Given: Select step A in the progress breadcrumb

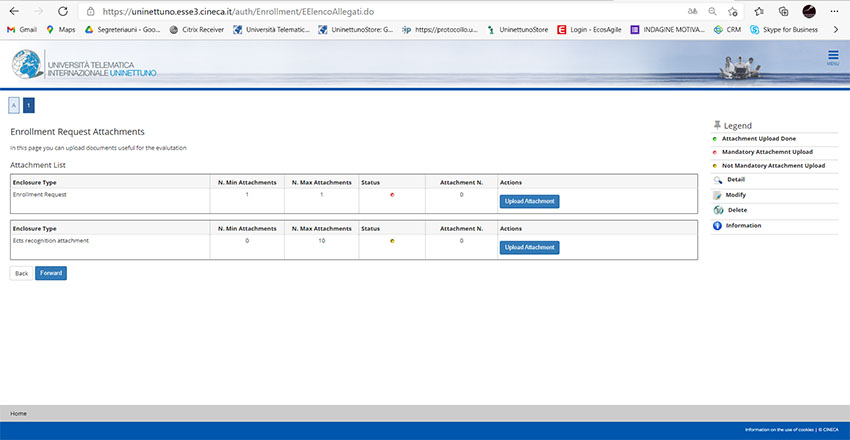Looking at the screenshot, I should point(14,105).
